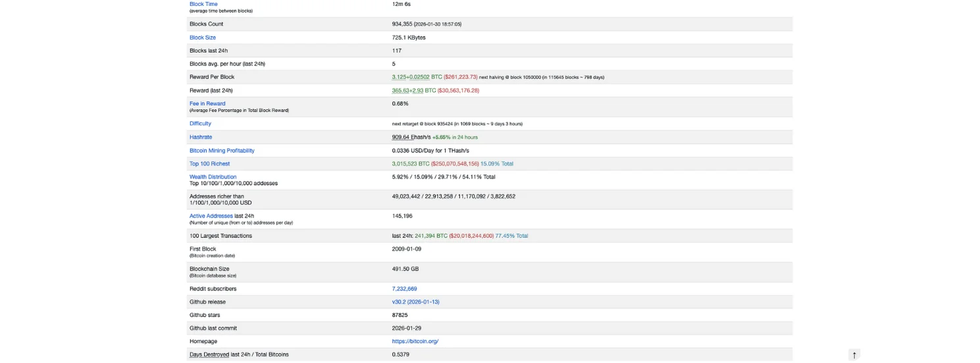Open the Block Size link
The width and height of the screenshot is (980, 363).
[x=202, y=38]
